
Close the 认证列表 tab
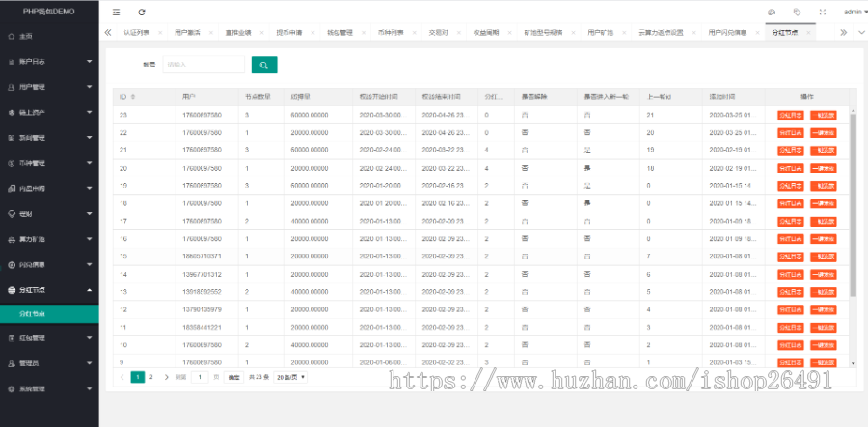tap(160, 33)
